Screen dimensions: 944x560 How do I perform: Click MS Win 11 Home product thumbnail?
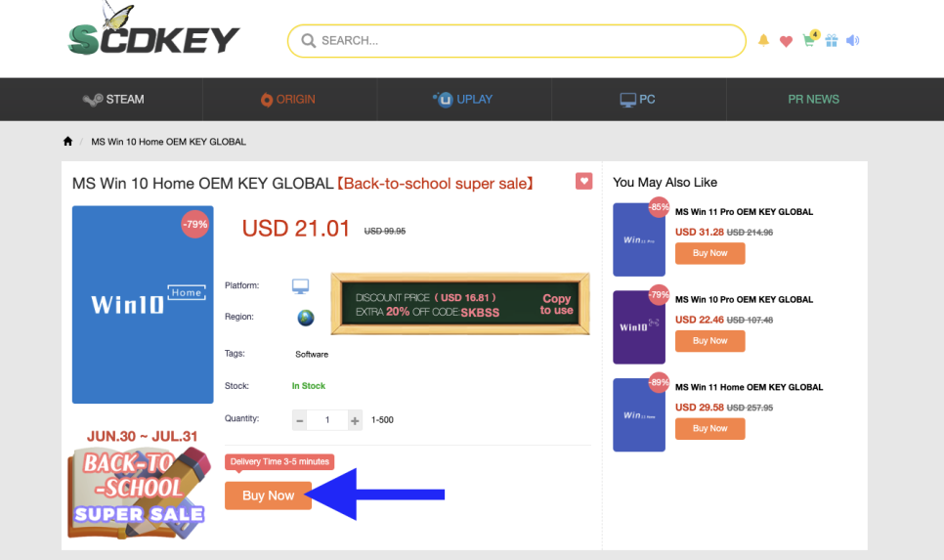(639, 415)
